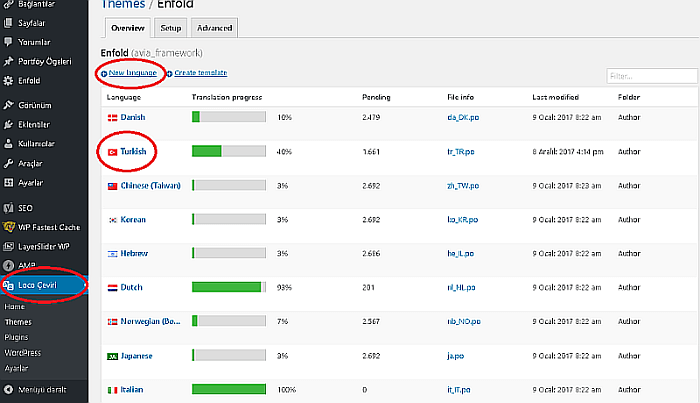Switch to the Overview tab

[x=128, y=28]
